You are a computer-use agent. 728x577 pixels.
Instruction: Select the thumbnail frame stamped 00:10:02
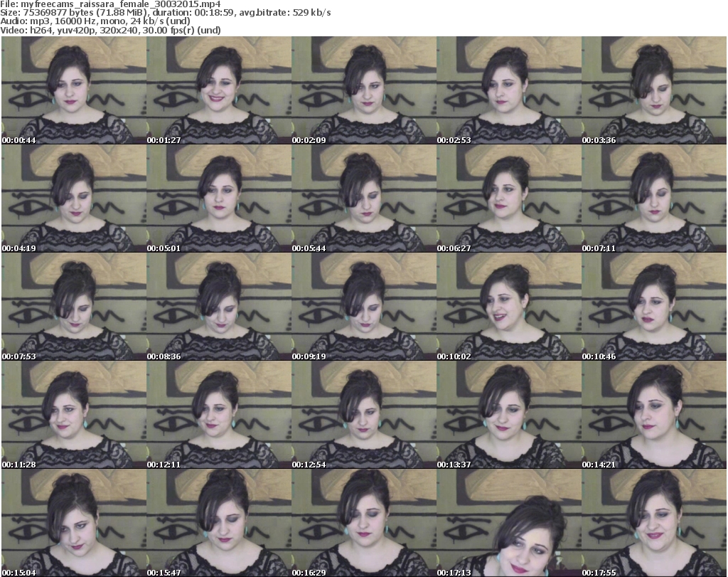pos(509,307)
